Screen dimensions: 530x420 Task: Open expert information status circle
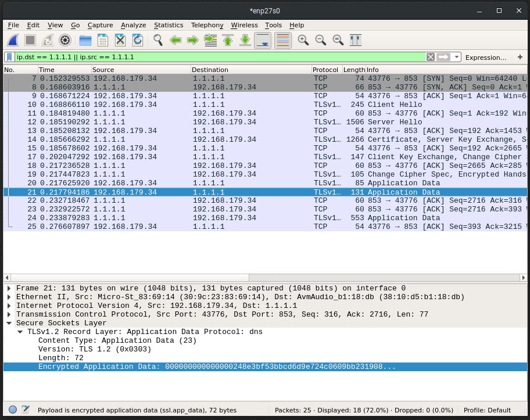13,410
